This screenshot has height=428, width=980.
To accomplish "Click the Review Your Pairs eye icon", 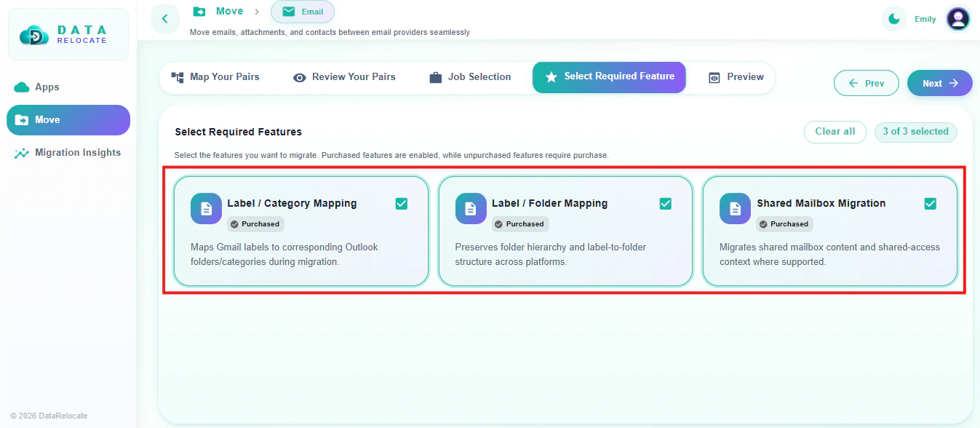I will [x=300, y=77].
